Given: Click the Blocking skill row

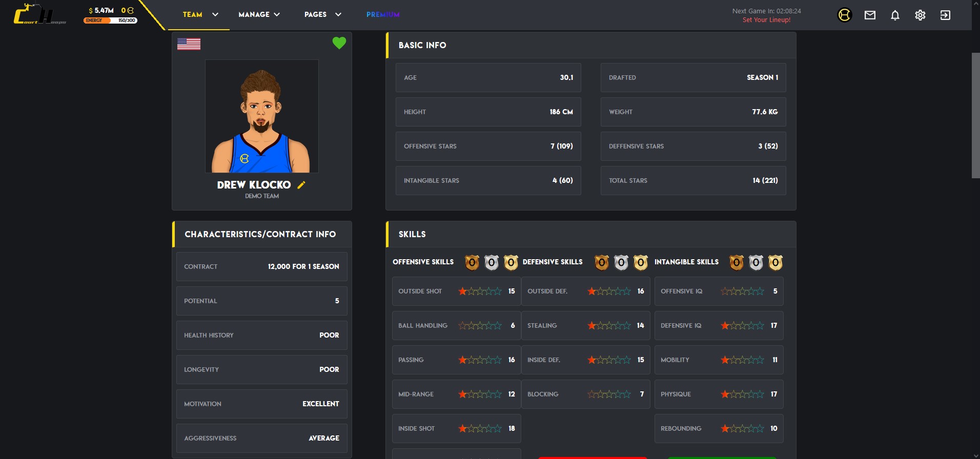Looking at the screenshot, I should click(x=586, y=394).
